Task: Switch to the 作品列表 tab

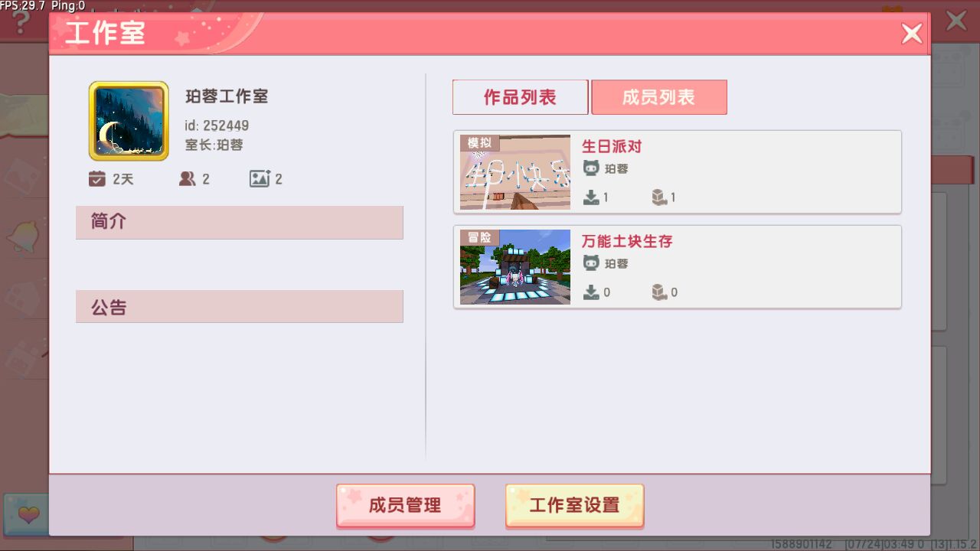Action: tap(521, 97)
